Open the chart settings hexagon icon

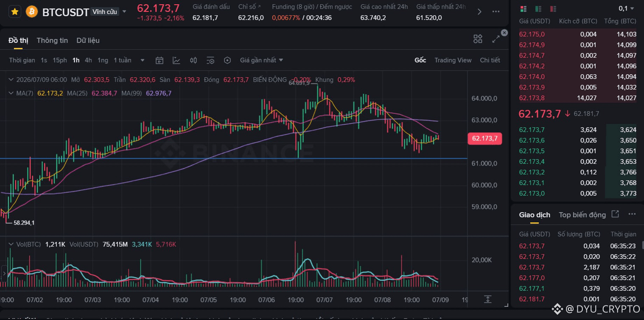tap(227, 60)
